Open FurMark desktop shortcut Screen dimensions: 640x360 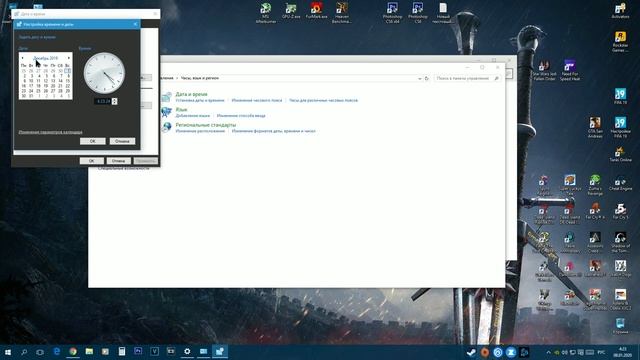(x=316, y=11)
